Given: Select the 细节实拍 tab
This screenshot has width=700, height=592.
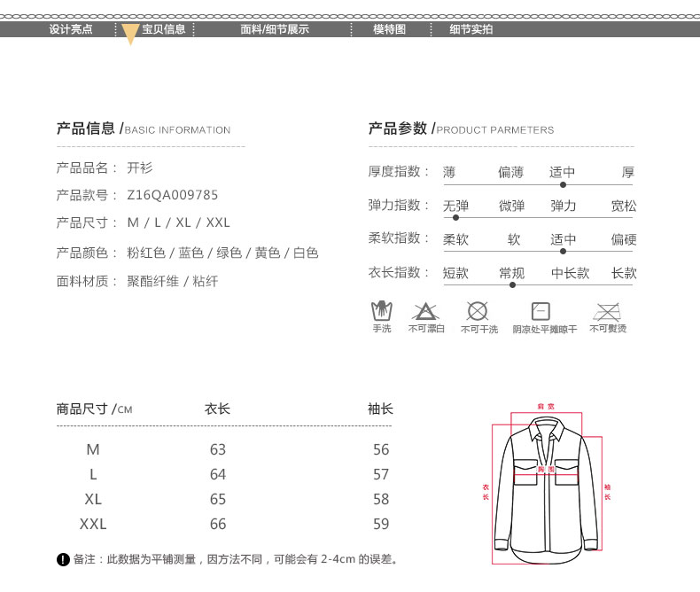Looking at the screenshot, I should pos(471,29).
